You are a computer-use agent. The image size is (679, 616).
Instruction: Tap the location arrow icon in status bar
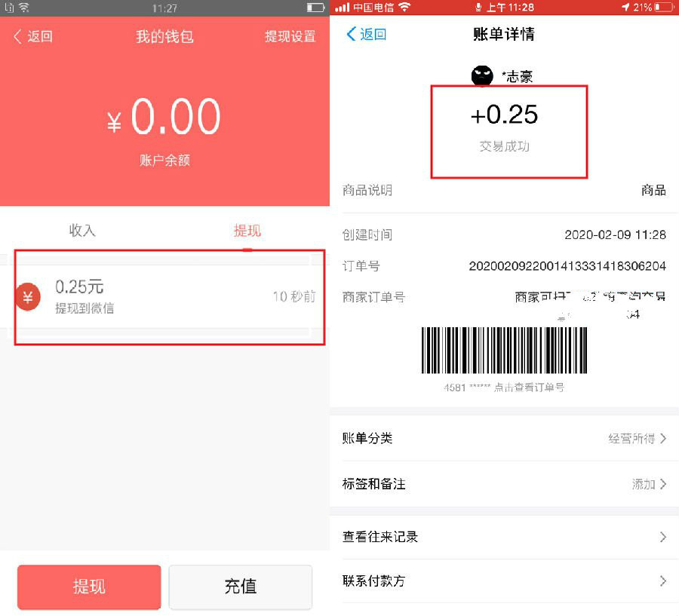coord(625,8)
